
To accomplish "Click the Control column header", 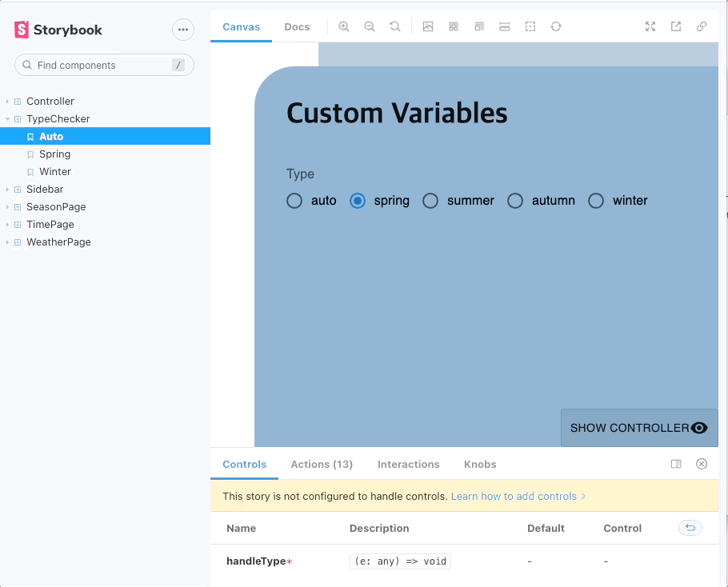I will (622, 528).
